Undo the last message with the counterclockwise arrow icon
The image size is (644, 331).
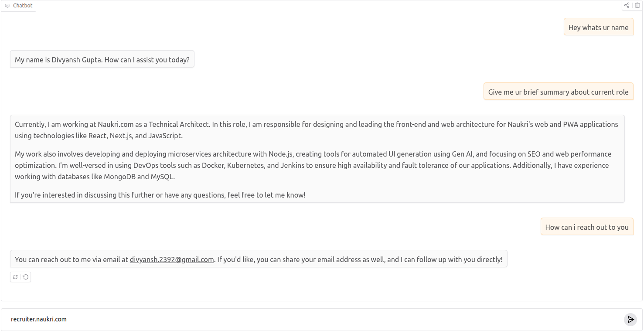click(x=26, y=277)
